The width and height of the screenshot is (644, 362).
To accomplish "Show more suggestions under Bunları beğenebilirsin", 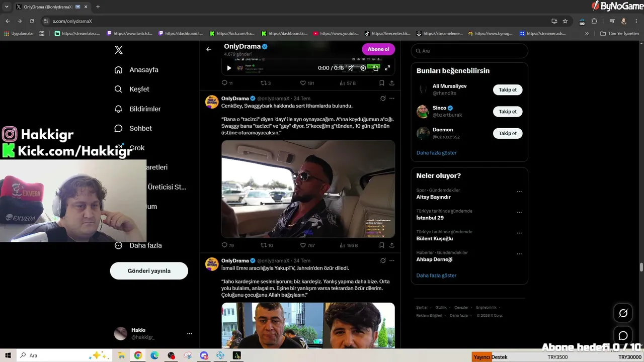I will (x=436, y=153).
